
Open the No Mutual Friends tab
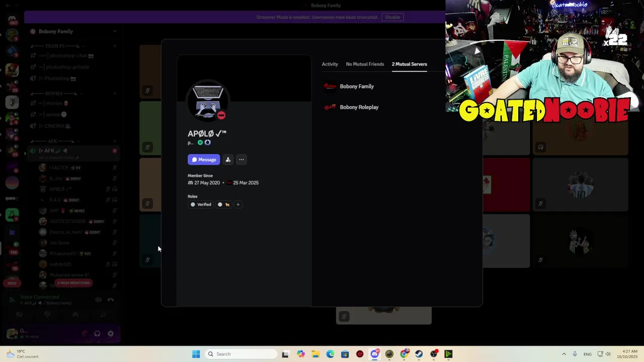pyautogui.click(x=365, y=64)
